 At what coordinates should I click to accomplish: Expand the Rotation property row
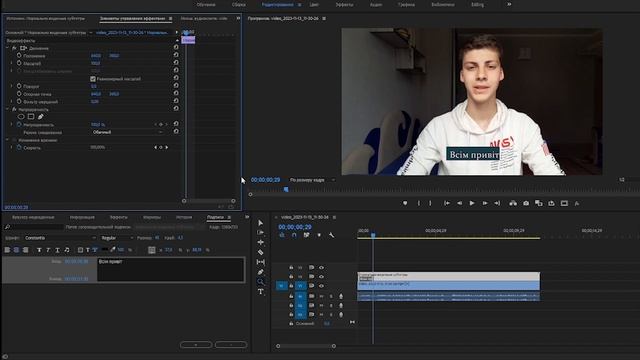coord(11,86)
